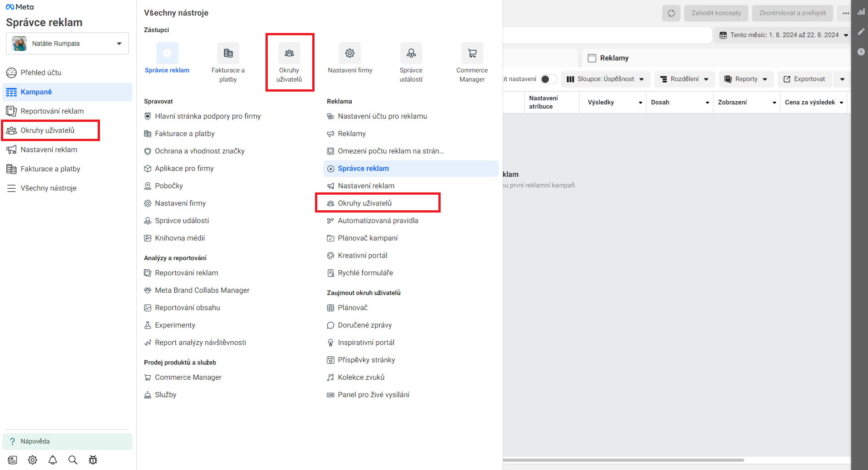The width and height of the screenshot is (868, 470).
Task: Click the Zahodit koncepty button
Action: click(x=716, y=13)
